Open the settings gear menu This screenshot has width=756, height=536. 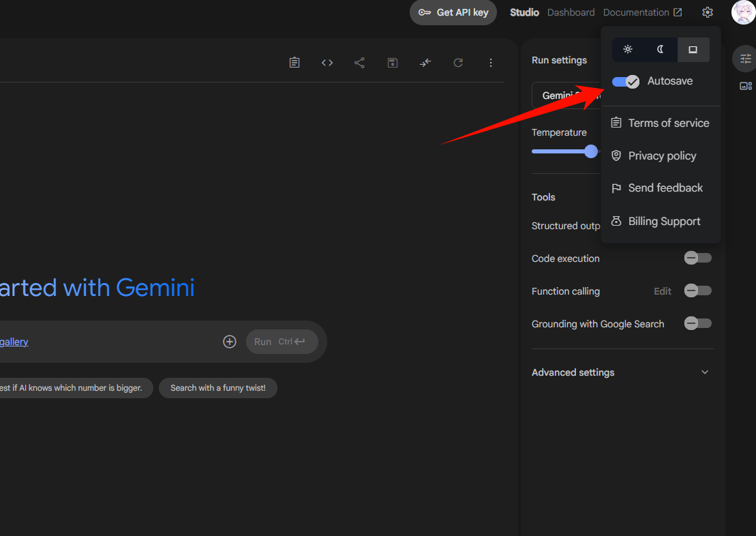[x=708, y=12]
